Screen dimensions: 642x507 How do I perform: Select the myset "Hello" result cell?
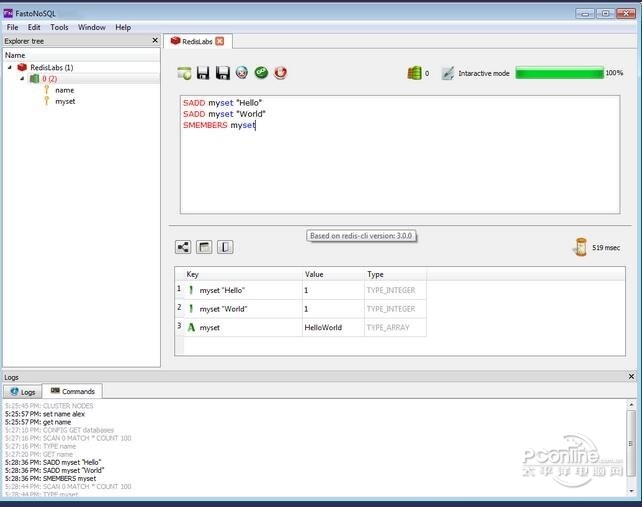[x=243, y=290]
